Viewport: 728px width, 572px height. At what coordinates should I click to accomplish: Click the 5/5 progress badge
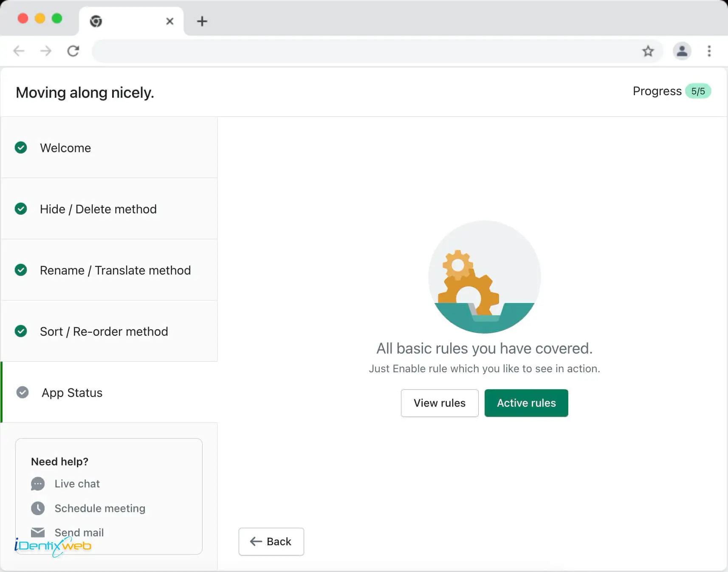(698, 91)
